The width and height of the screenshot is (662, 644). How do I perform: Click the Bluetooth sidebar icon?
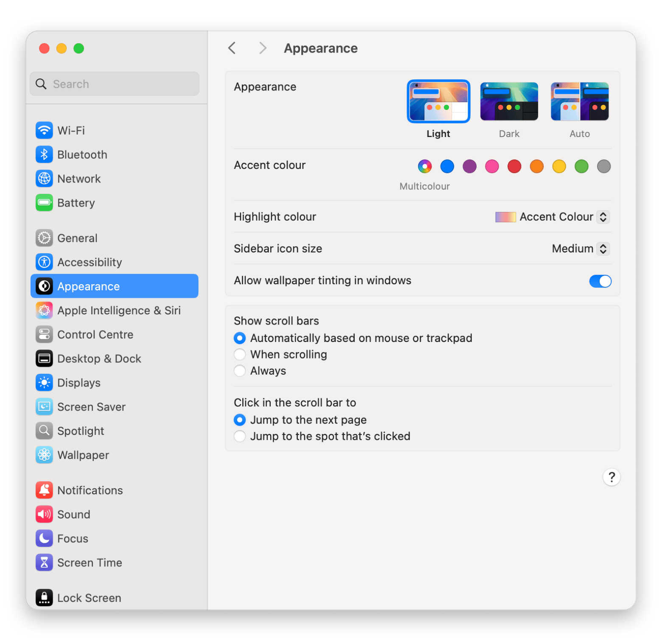(x=44, y=154)
